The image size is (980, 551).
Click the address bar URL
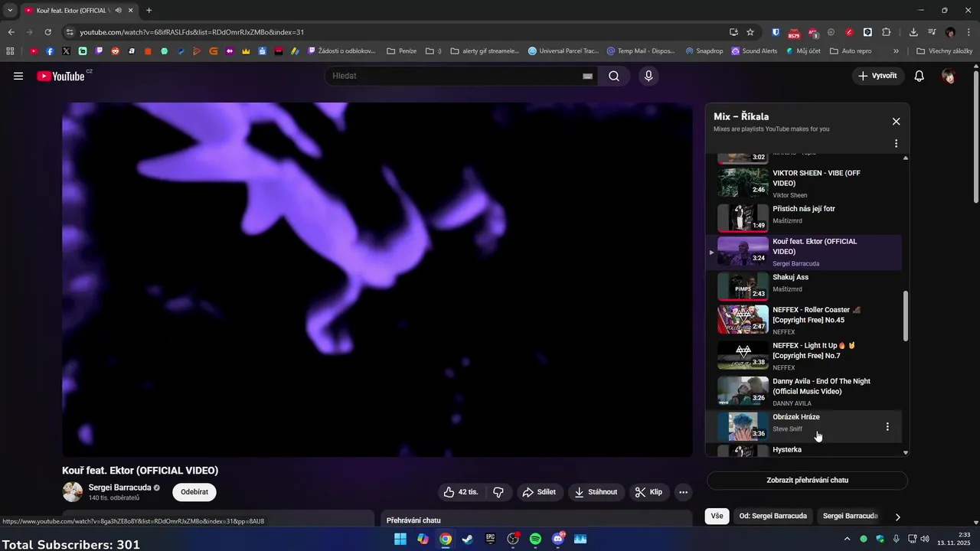coord(192,32)
